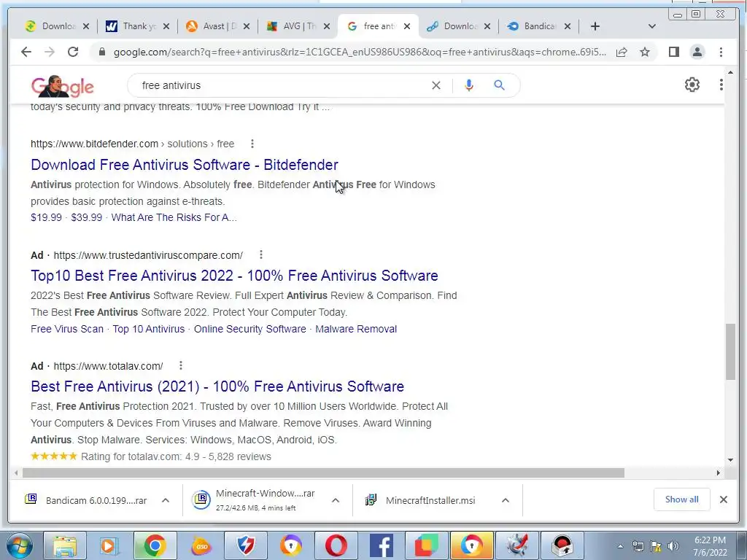Open the Free Virus Scan sitelink
747x560 pixels.
67,329
